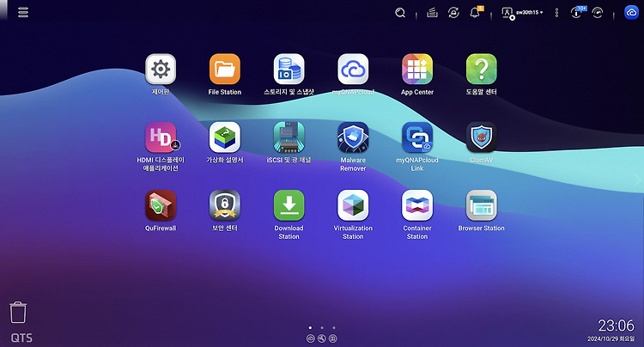Open HDMI 디스플레이 애플리케이션
The width and height of the screenshot is (644, 347).
pos(161,137)
